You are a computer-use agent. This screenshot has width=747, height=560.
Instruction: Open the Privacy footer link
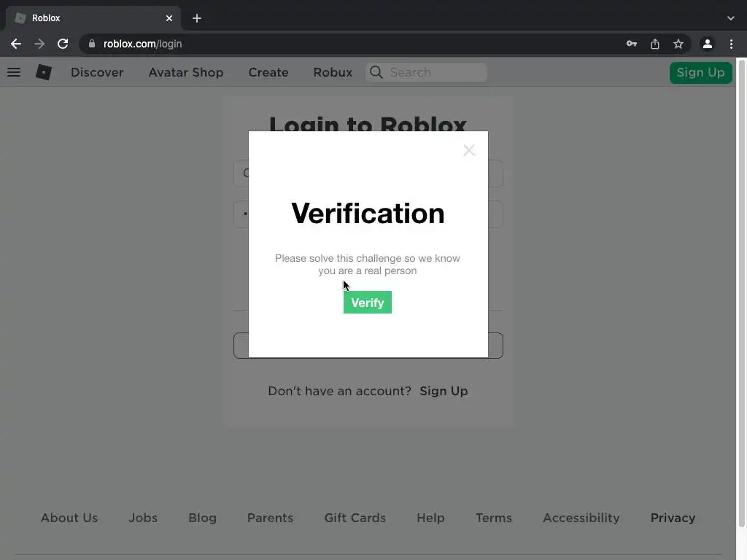coord(673,518)
